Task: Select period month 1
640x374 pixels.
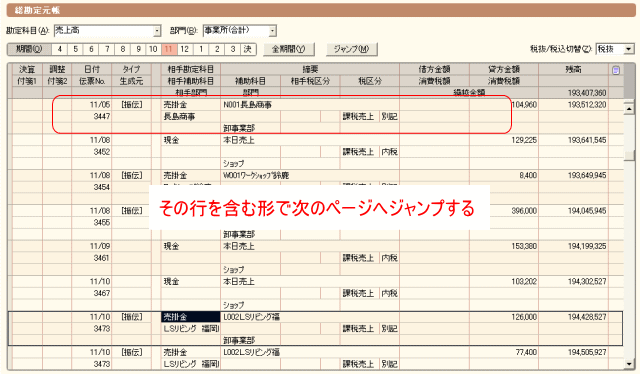Action: click(x=201, y=49)
